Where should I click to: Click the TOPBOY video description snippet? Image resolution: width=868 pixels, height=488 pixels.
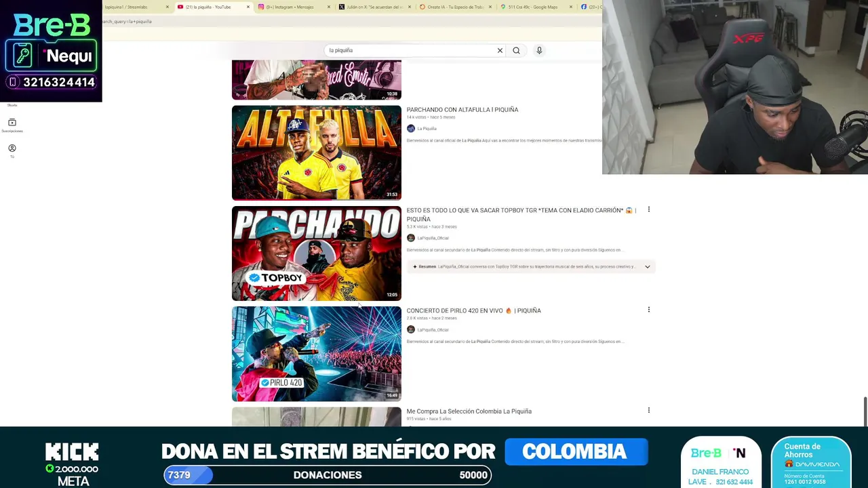pos(515,250)
